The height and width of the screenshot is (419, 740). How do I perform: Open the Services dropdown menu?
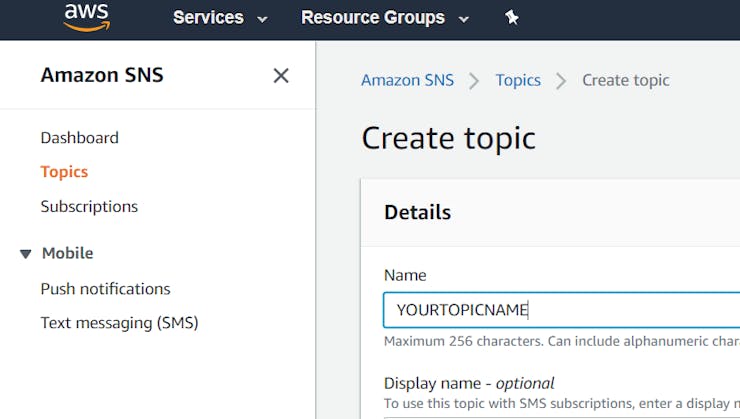220,17
